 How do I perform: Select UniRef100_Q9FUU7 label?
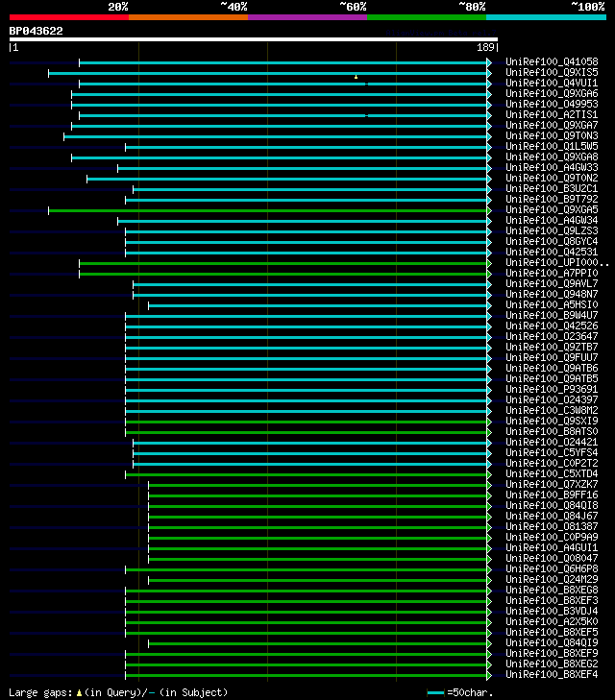click(552, 357)
